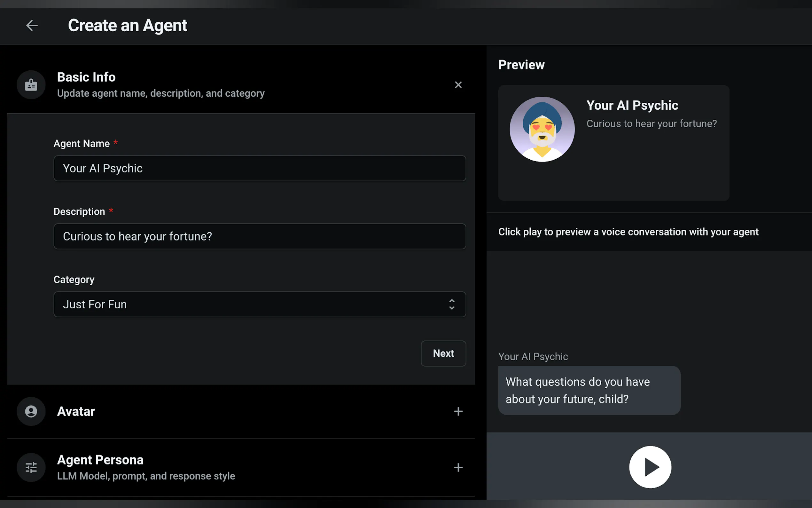Click the Basic Info section title

tap(86, 77)
